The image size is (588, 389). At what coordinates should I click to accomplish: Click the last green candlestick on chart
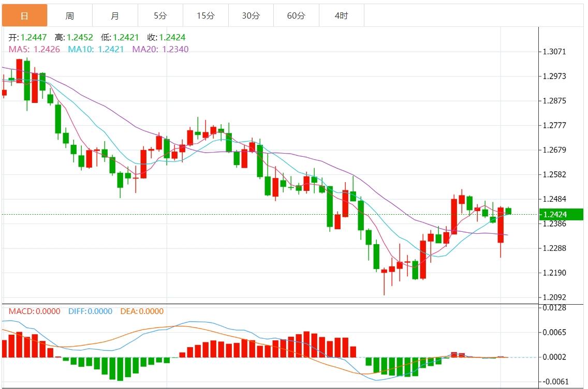508,211
